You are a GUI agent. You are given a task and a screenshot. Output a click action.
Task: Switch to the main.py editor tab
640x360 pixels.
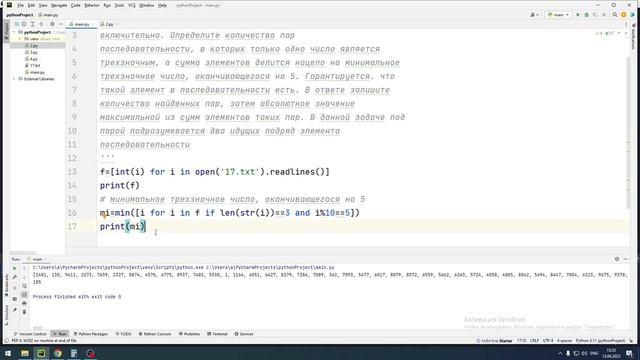82,24
